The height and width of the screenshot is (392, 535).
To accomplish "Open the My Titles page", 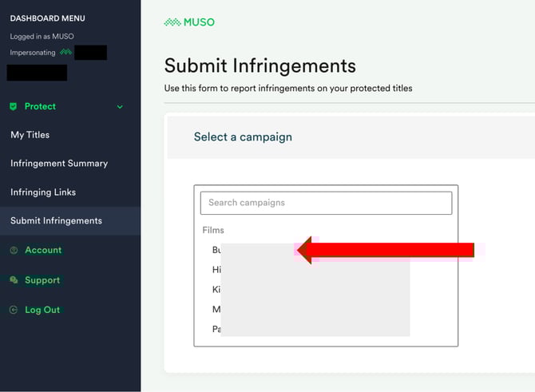I will (30, 135).
